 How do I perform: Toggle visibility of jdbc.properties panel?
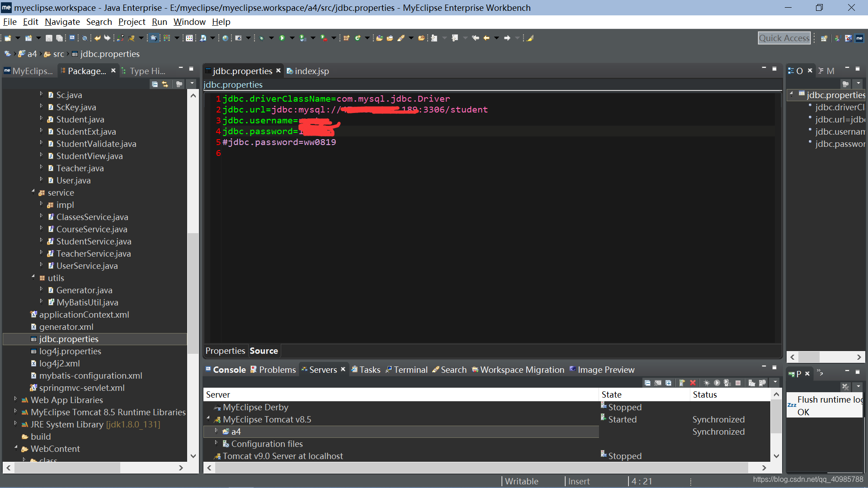pos(792,93)
